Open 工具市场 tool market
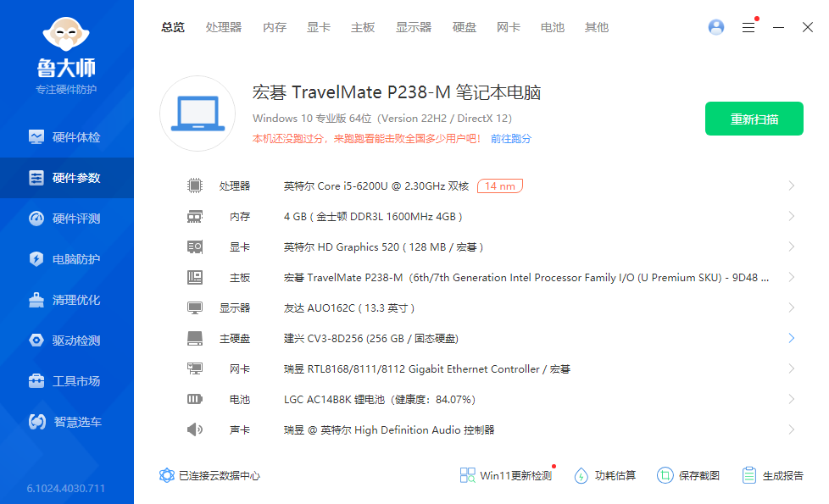The image size is (829, 504). pyautogui.click(x=67, y=381)
